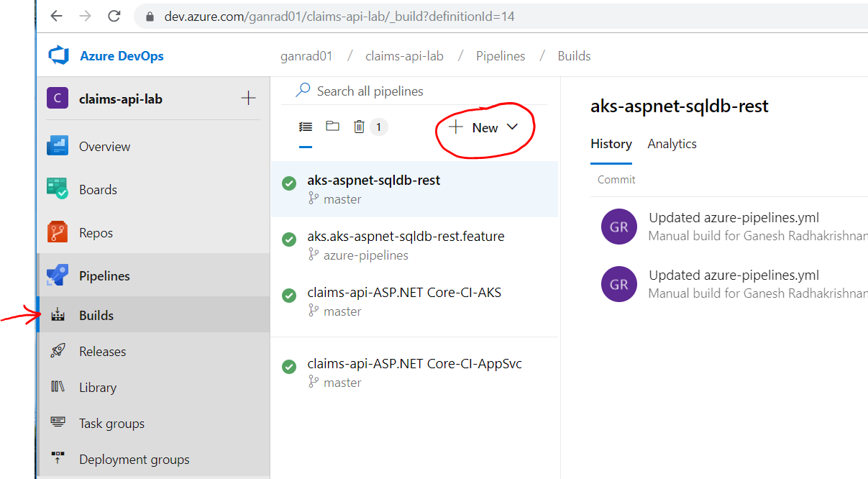Open Builds breadcrumb link
The height and width of the screenshot is (479, 868).
(x=574, y=56)
